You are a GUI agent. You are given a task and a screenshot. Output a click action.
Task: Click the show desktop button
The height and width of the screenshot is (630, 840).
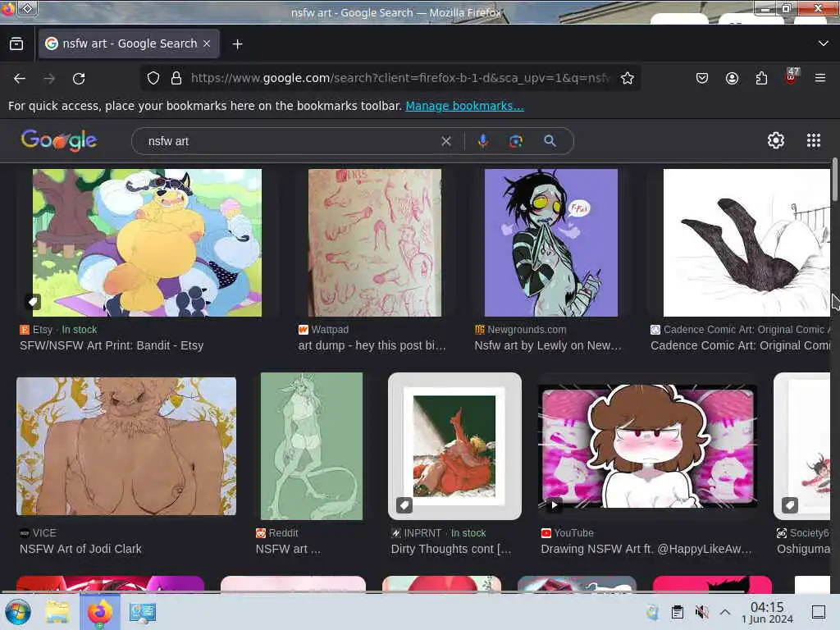point(819,612)
